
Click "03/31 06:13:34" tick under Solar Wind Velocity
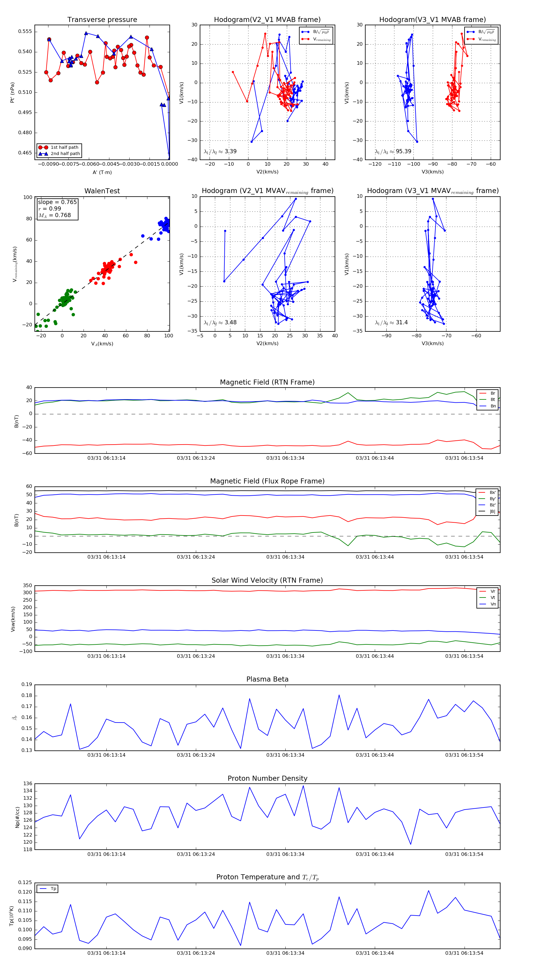tap(285, 656)
